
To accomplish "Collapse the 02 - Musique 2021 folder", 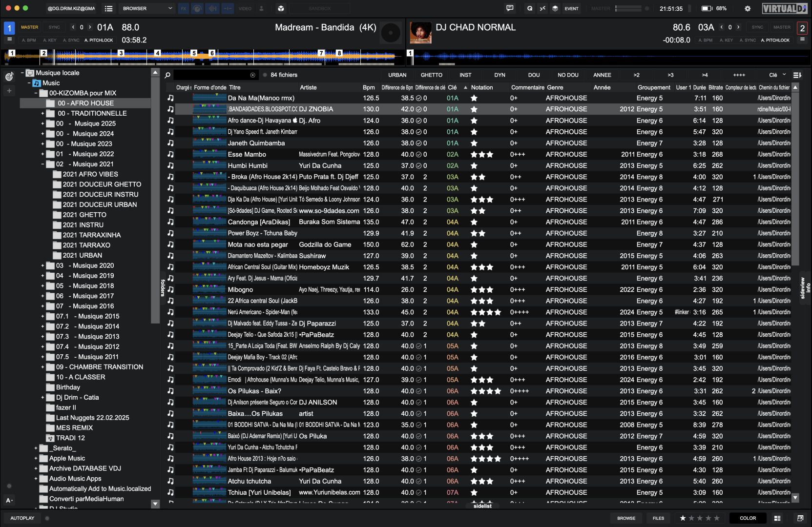I will pyautogui.click(x=42, y=164).
